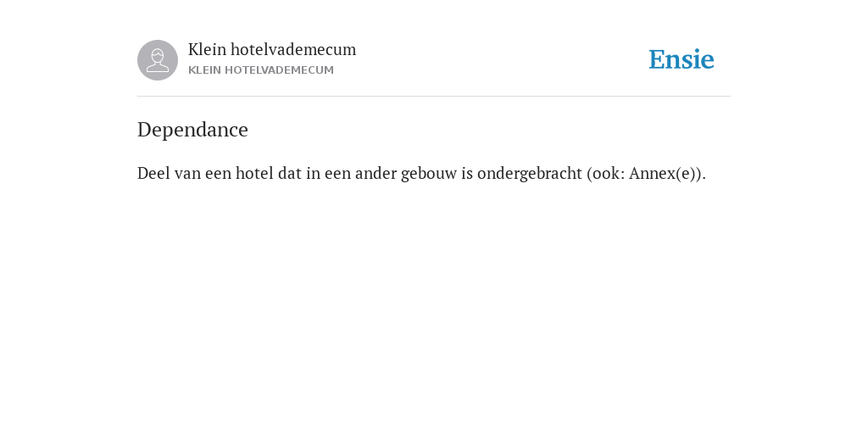Click the grey author avatar icon

coord(158,60)
